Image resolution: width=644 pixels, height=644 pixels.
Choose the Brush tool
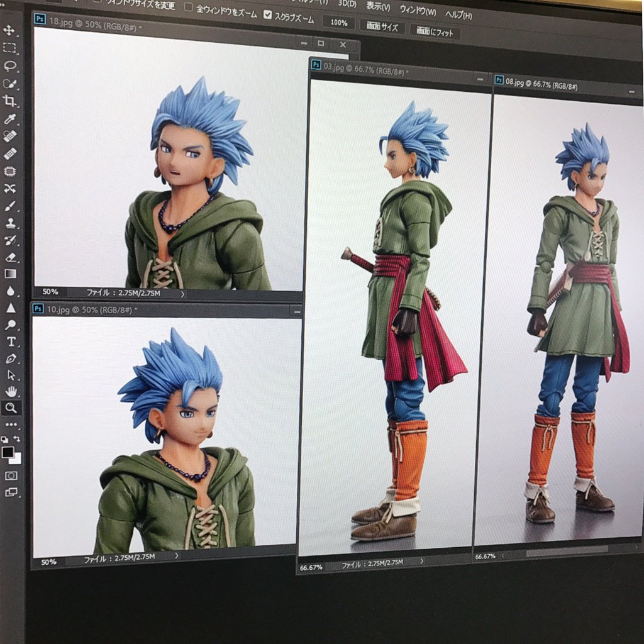click(10, 206)
